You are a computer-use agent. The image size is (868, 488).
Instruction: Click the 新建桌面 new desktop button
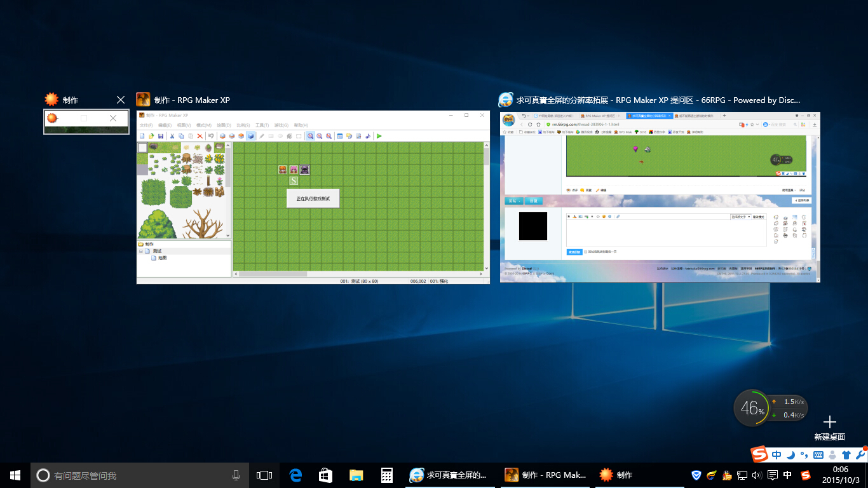829,428
